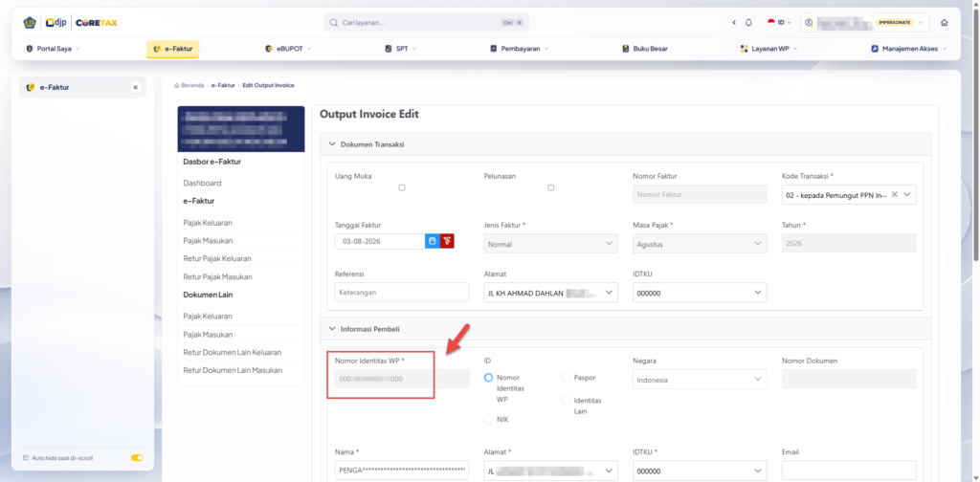Click the Email input field
980x482 pixels.
click(x=849, y=471)
